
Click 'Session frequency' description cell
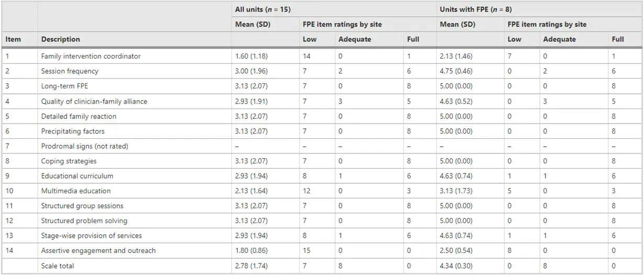[x=70, y=71]
